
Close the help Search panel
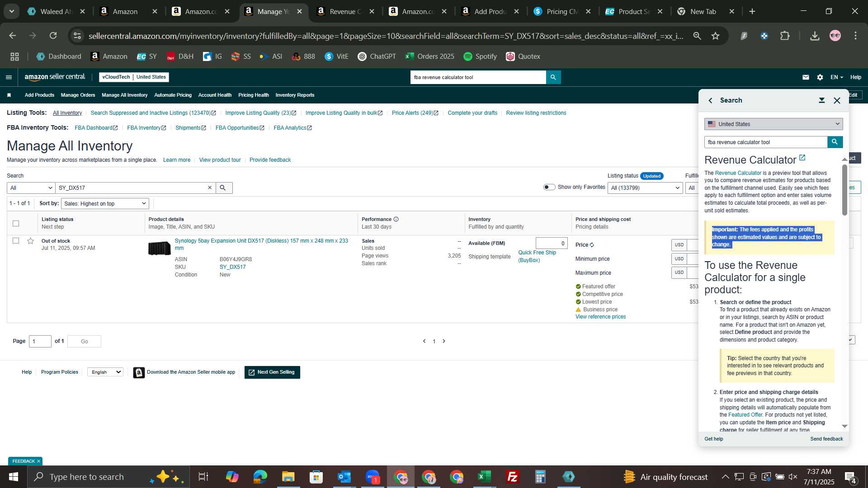pyautogui.click(x=837, y=100)
